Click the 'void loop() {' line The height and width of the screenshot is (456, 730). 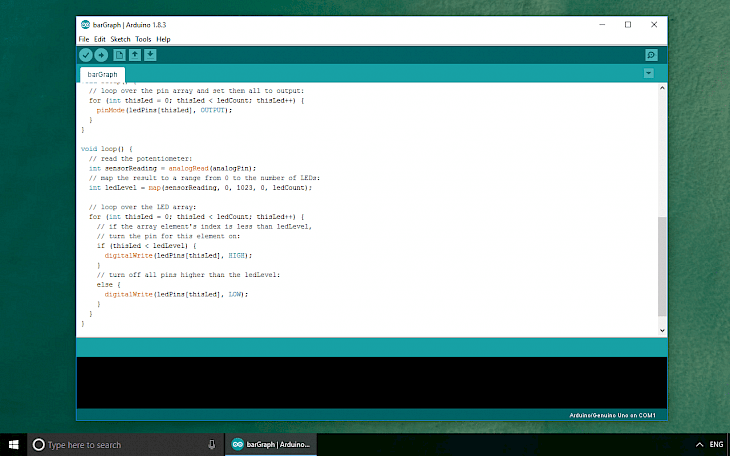point(107,149)
